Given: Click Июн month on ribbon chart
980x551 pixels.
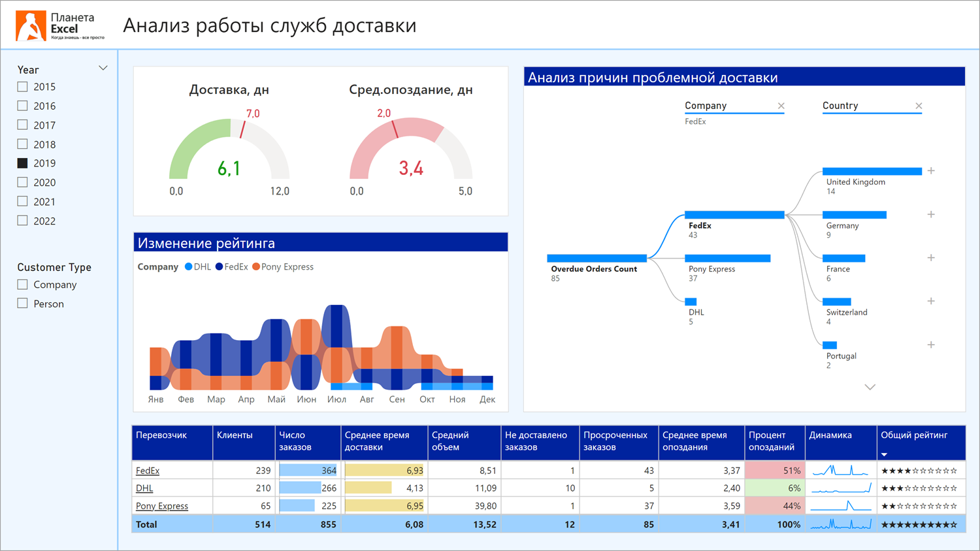Looking at the screenshot, I should click(306, 400).
